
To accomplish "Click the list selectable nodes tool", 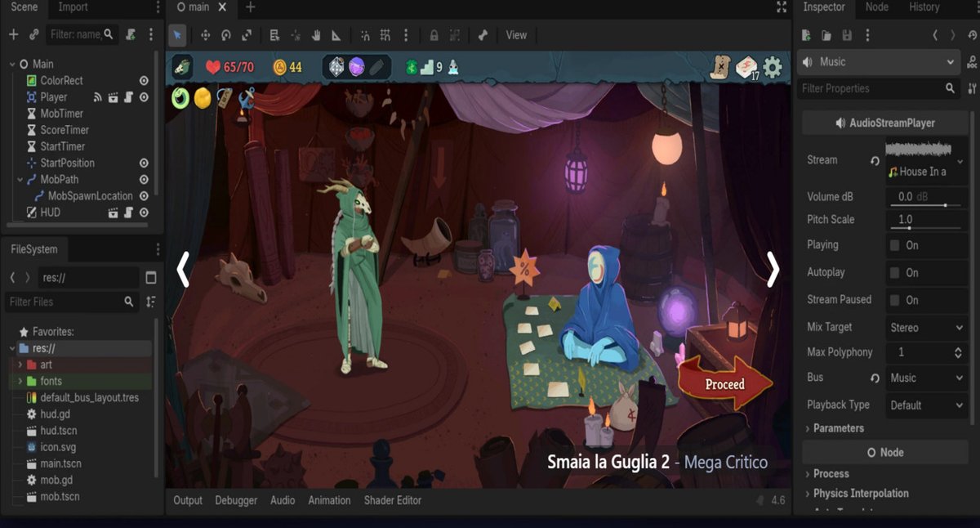I will click(274, 35).
